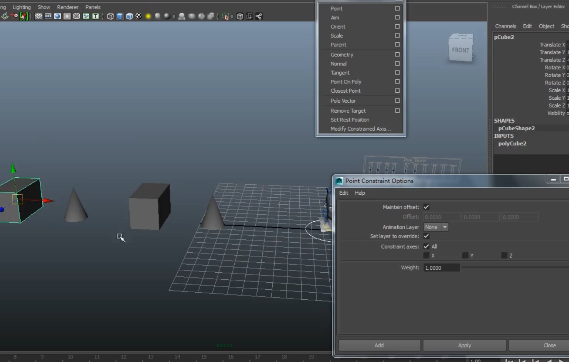Click the smooth shade all blue cube icon
The height and width of the screenshot is (362, 569).
pos(120,16)
